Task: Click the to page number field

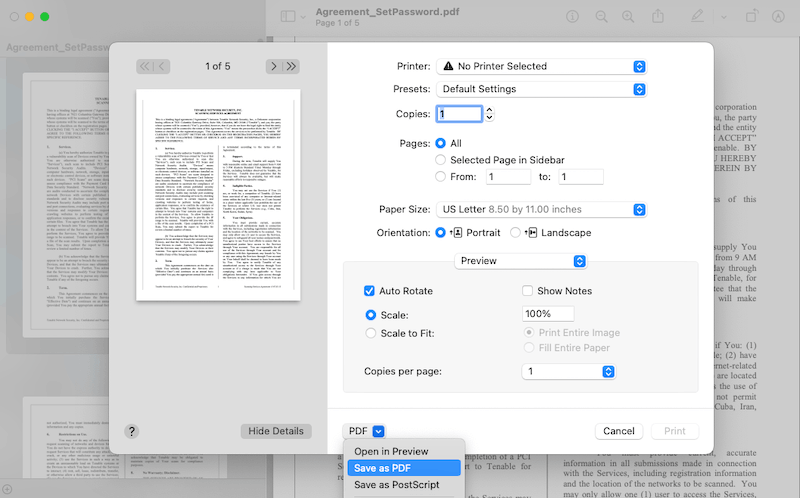Action: point(581,177)
